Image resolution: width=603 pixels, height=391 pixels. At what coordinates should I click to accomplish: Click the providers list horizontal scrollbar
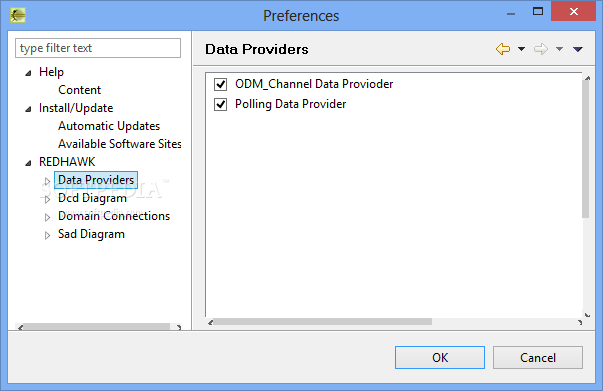[x=395, y=322]
